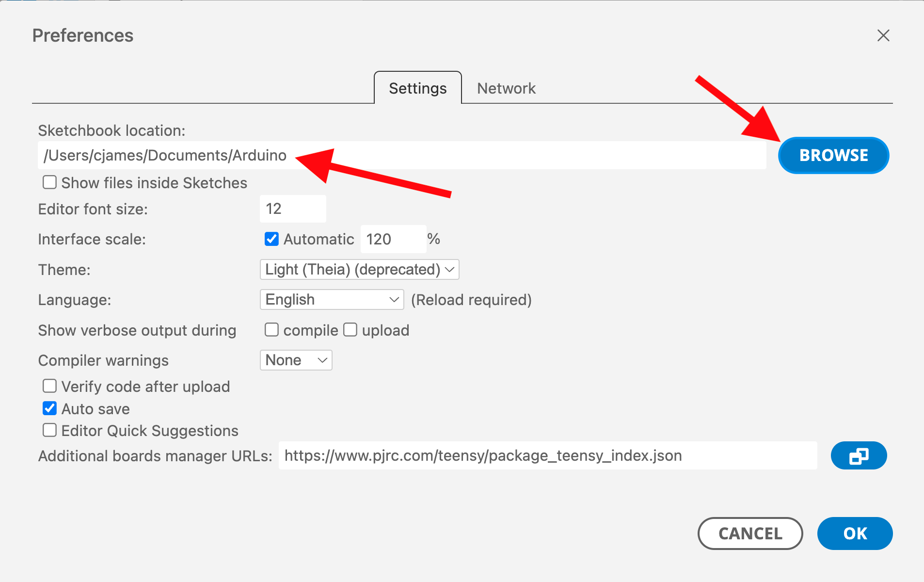Enable Verify code after upload
The height and width of the screenshot is (582, 924).
click(x=49, y=387)
